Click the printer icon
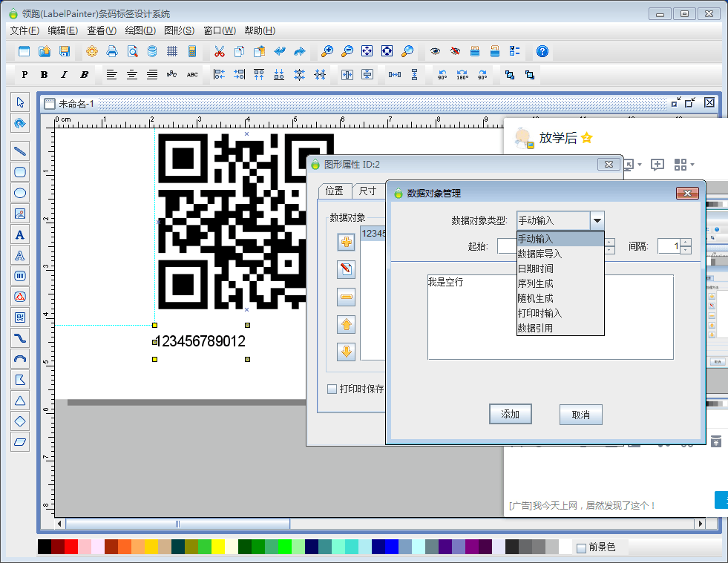This screenshot has height=563, width=728. click(112, 51)
